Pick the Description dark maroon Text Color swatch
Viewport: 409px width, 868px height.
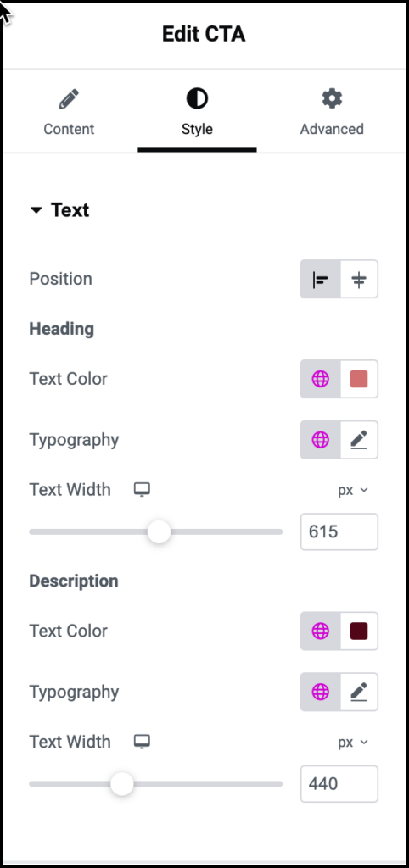(359, 631)
